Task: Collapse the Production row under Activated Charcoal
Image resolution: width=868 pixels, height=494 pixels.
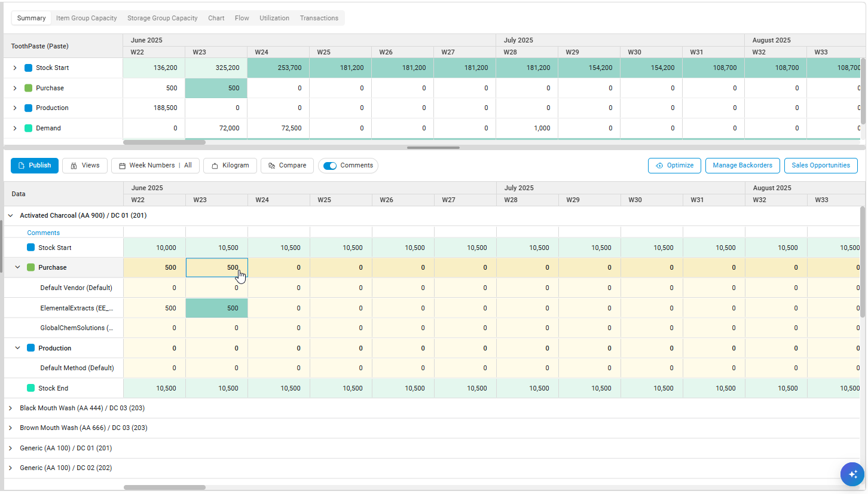Action: [x=17, y=347]
